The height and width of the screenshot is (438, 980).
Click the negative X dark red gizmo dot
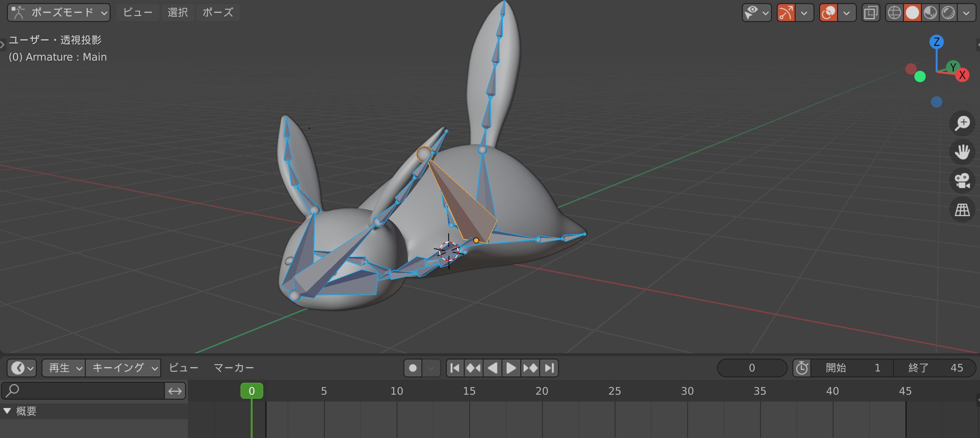click(911, 69)
